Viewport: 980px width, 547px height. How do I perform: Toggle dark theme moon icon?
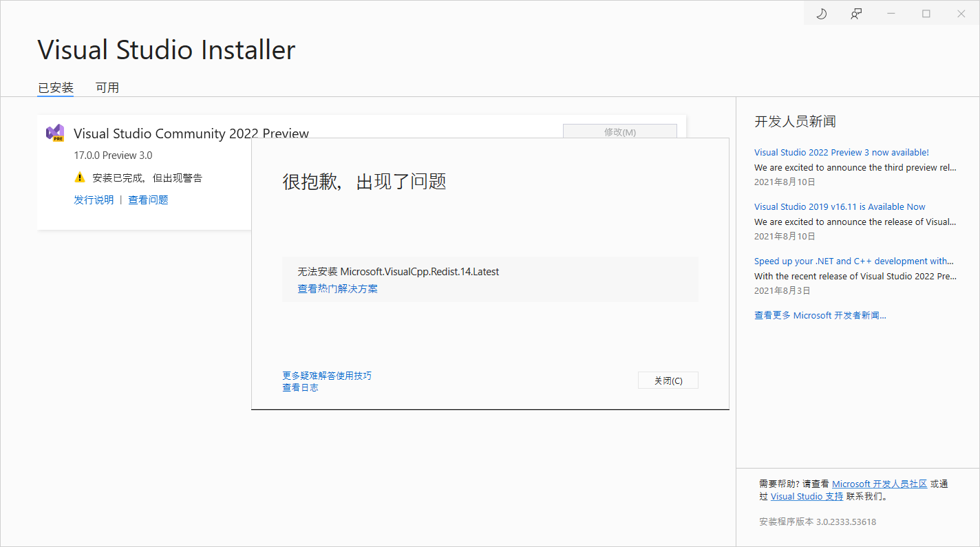coord(821,14)
